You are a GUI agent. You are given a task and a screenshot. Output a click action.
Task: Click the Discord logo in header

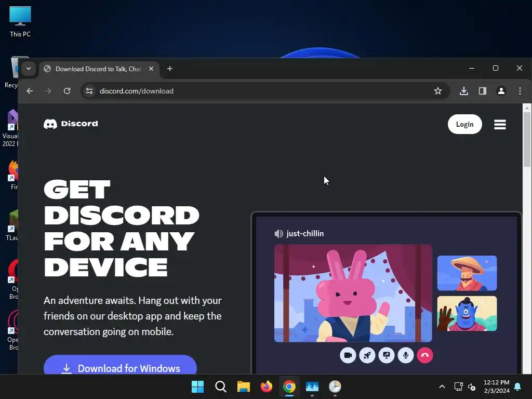point(71,124)
